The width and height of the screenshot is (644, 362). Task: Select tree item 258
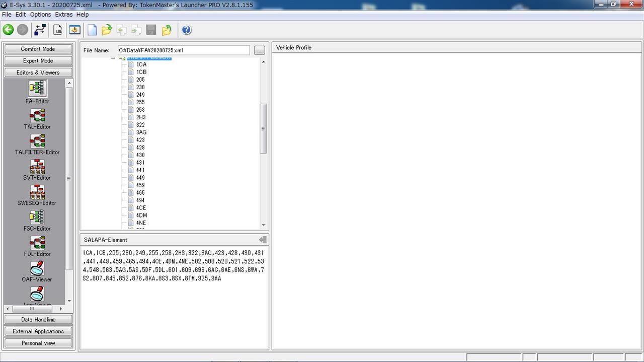coord(140,110)
